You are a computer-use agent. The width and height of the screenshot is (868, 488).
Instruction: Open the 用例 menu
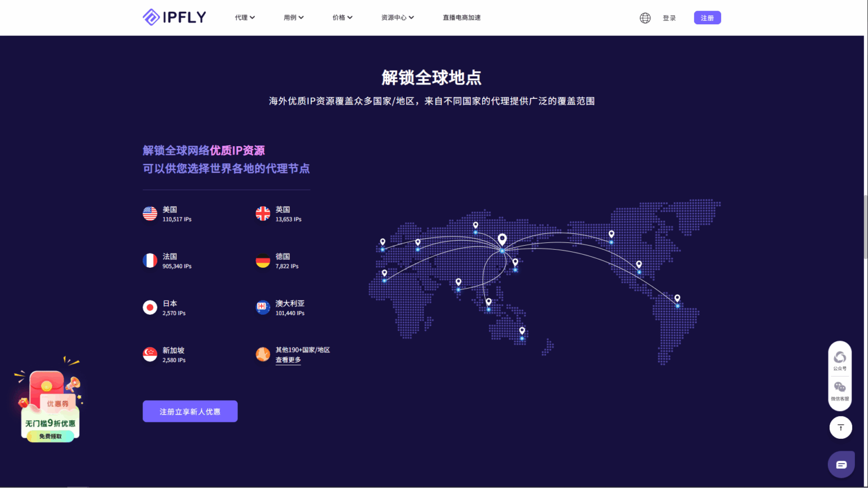pos(293,17)
